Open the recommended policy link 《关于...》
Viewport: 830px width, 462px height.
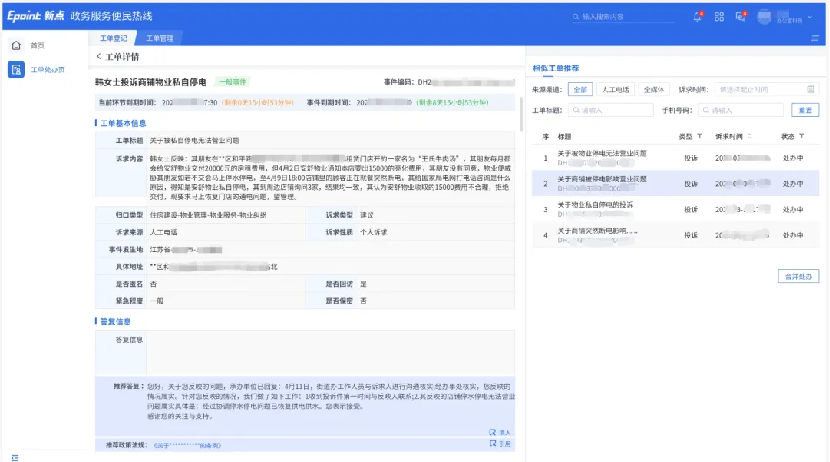187,446
